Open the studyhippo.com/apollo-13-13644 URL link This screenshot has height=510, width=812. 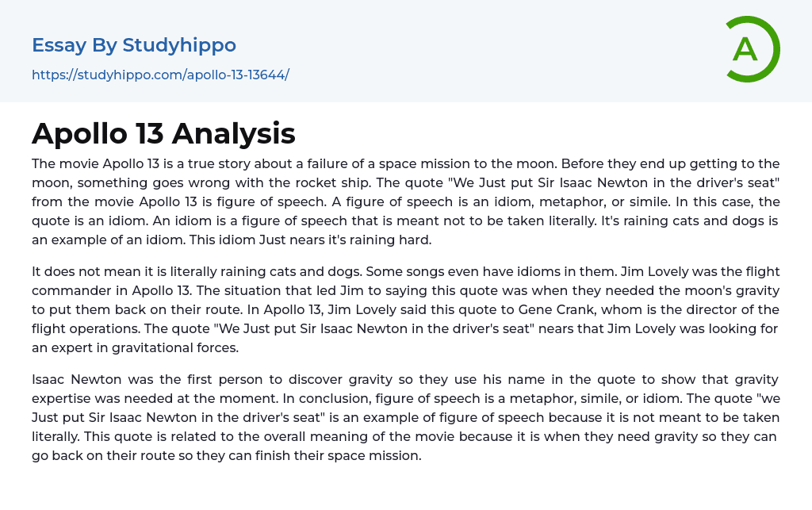[x=160, y=75]
